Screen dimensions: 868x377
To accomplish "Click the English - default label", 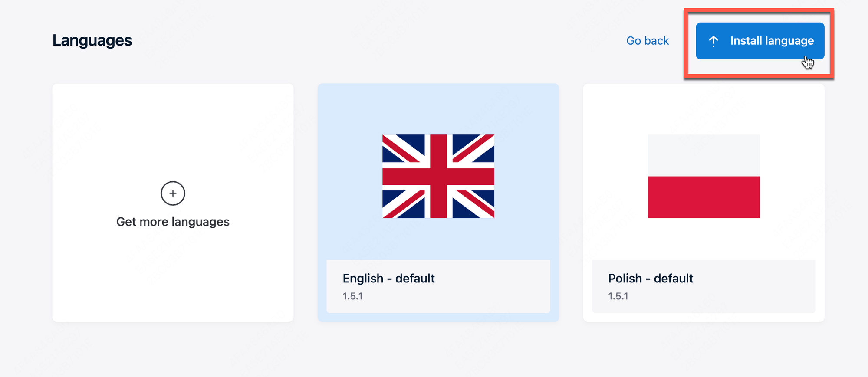I will tap(388, 278).
